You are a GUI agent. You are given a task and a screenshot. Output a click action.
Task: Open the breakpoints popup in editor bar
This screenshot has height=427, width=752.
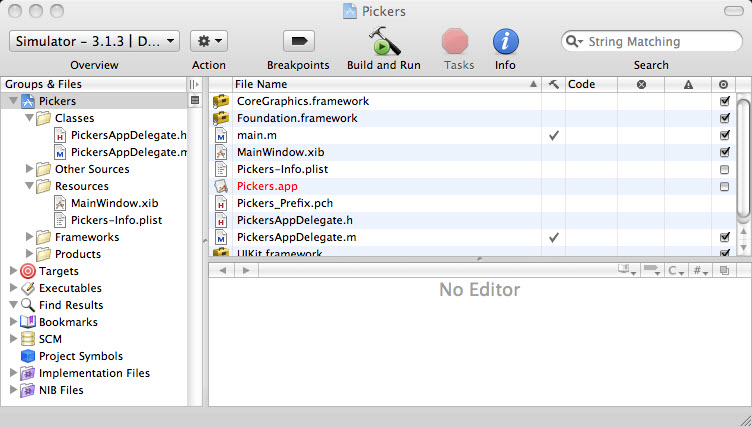[652, 271]
